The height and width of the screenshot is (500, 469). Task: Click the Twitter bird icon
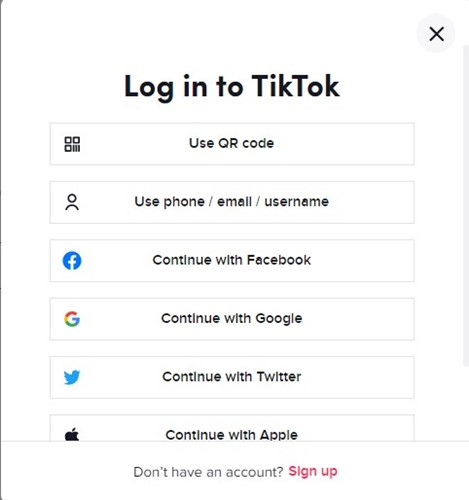point(72,377)
